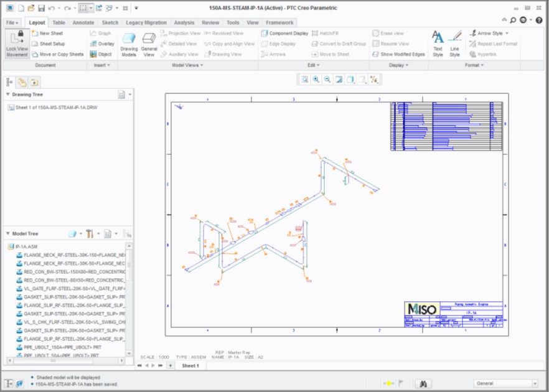Viewport: 549px width, 392px height.
Task: Open the General selection filter combo box
Action: (x=505, y=383)
